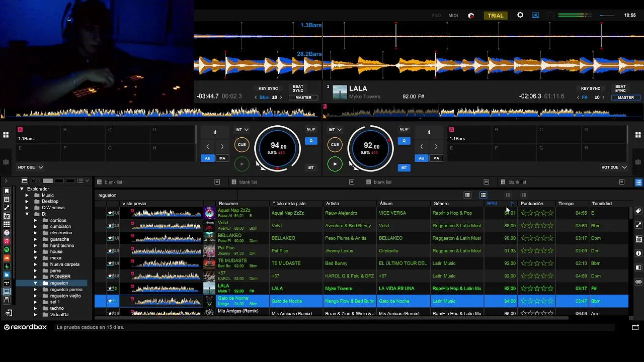This screenshot has width=644, height=362.
Task: Click the recording icon next to MIDI
Action: click(x=471, y=16)
